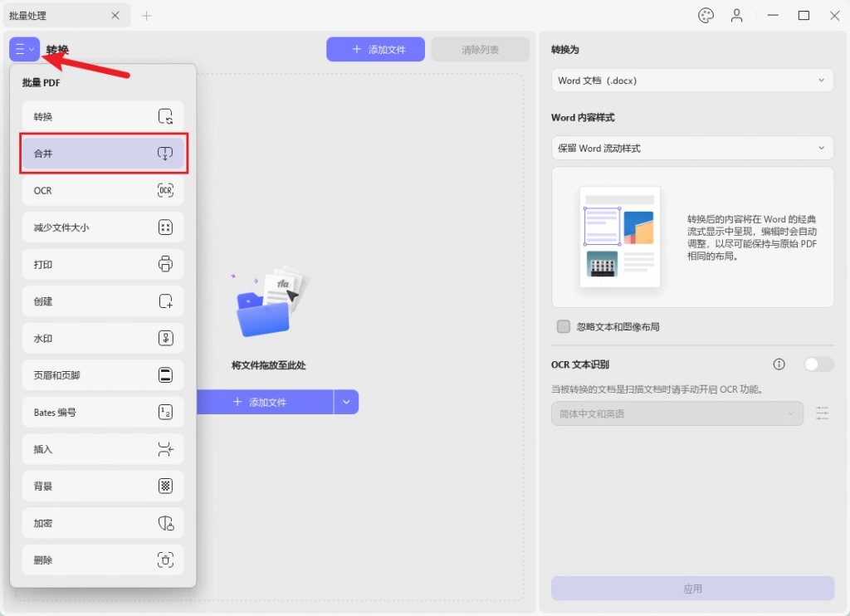
Task: Open the Word 文档 (.docx) format dropdown
Action: click(x=692, y=81)
